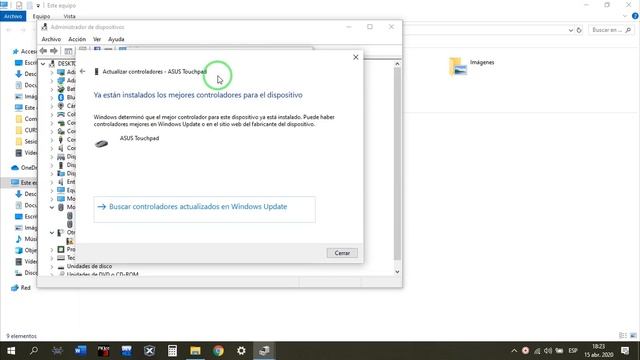
Task: Open Google Chrome from the taskbar
Action: coord(218,351)
